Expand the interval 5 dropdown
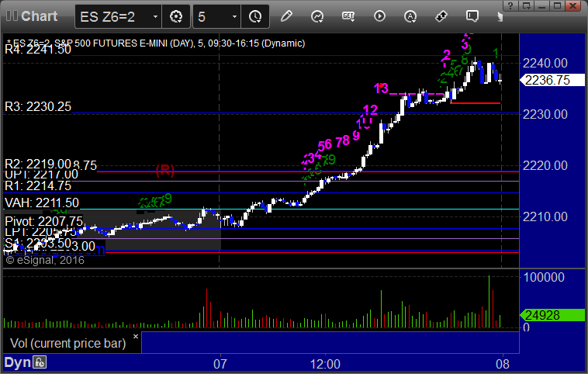This screenshot has height=374, width=588. pyautogui.click(x=234, y=16)
